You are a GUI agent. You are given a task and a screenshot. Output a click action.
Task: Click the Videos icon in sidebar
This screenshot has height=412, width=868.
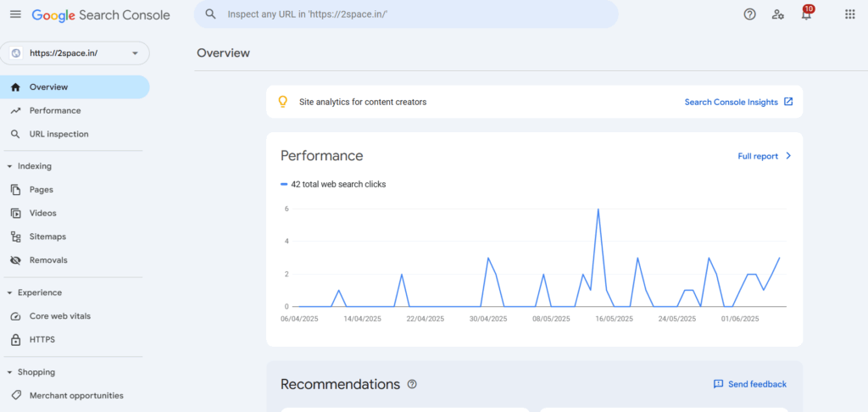(x=15, y=213)
